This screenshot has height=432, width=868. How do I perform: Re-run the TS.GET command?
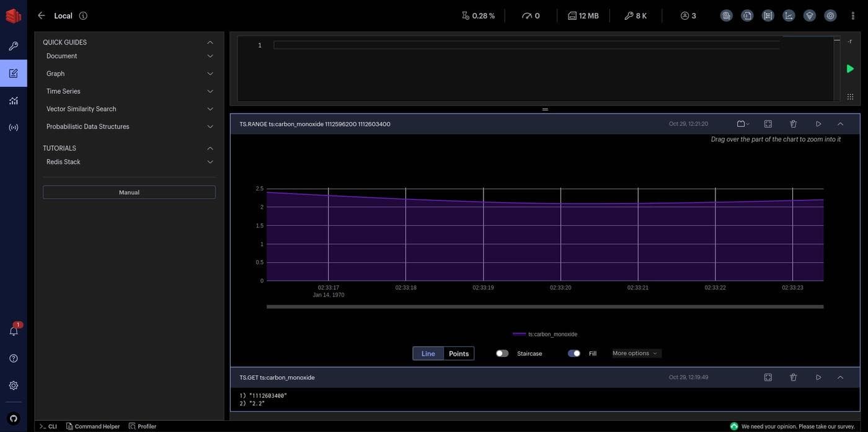coord(818,377)
